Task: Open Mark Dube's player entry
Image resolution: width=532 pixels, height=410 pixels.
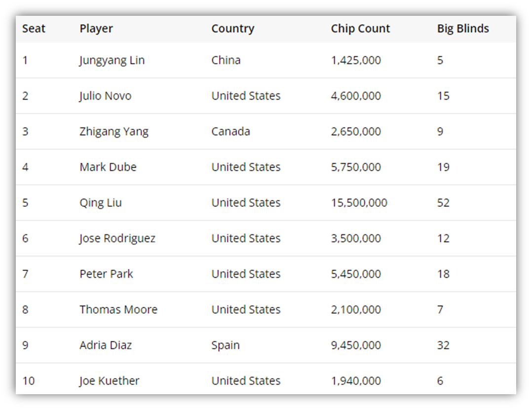Action: (108, 167)
